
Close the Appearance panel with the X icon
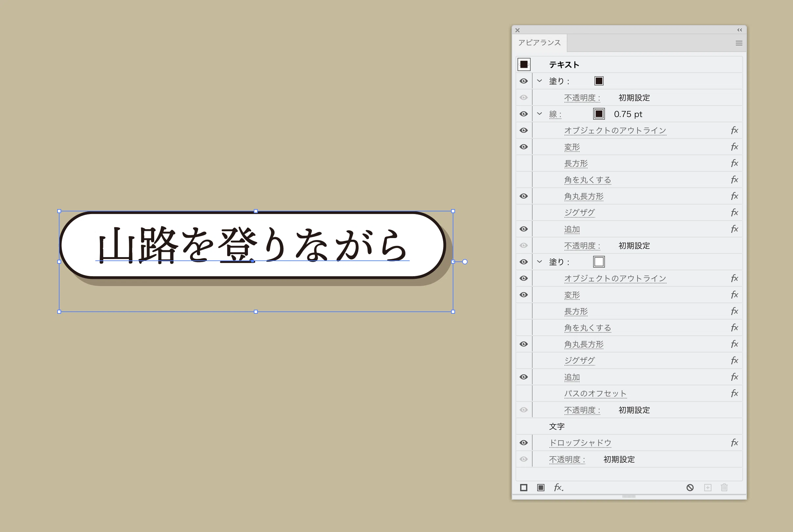click(x=517, y=30)
